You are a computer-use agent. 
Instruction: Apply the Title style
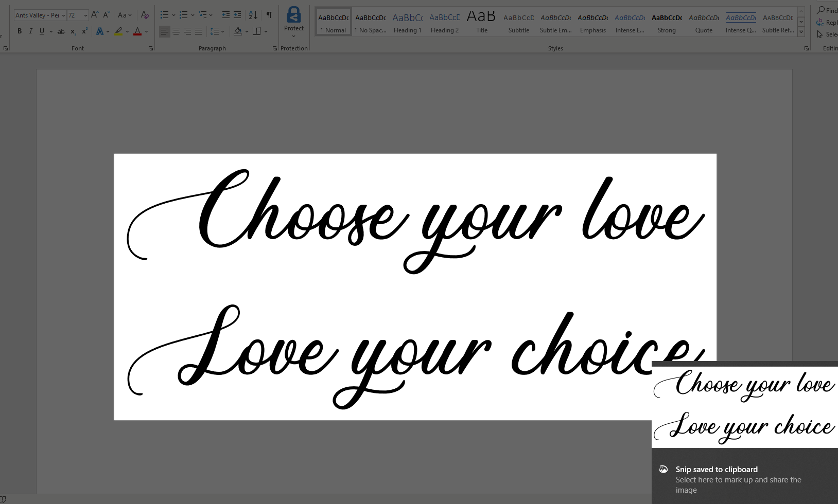(x=482, y=22)
